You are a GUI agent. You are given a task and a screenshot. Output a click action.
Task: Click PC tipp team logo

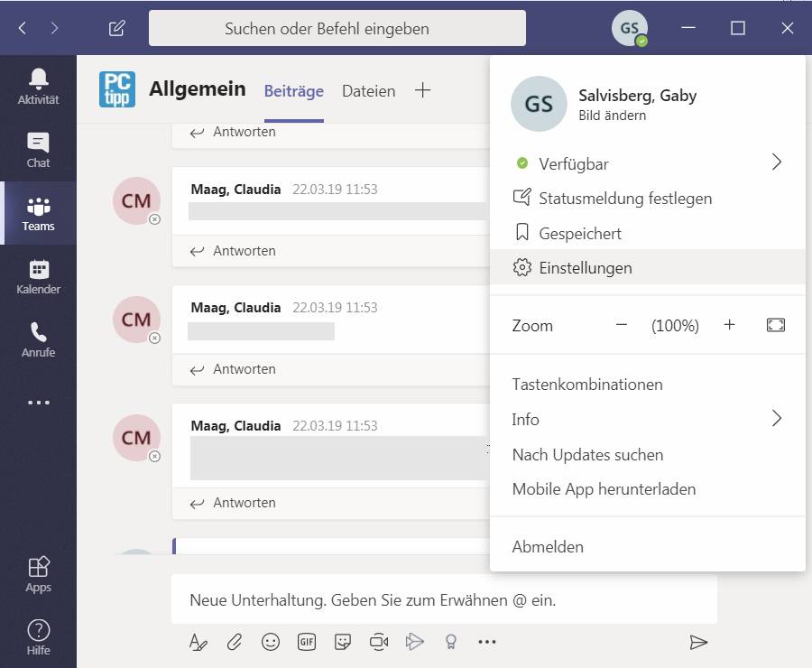click(117, 89)
